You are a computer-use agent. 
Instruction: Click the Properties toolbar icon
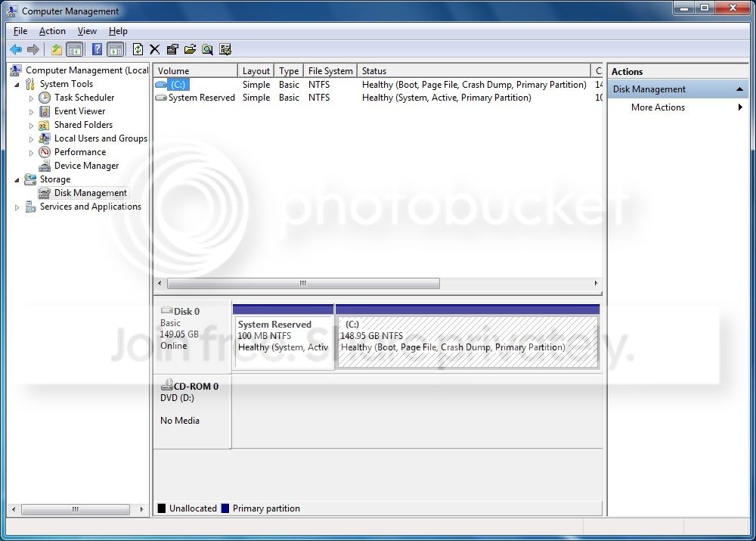point(172,49)
